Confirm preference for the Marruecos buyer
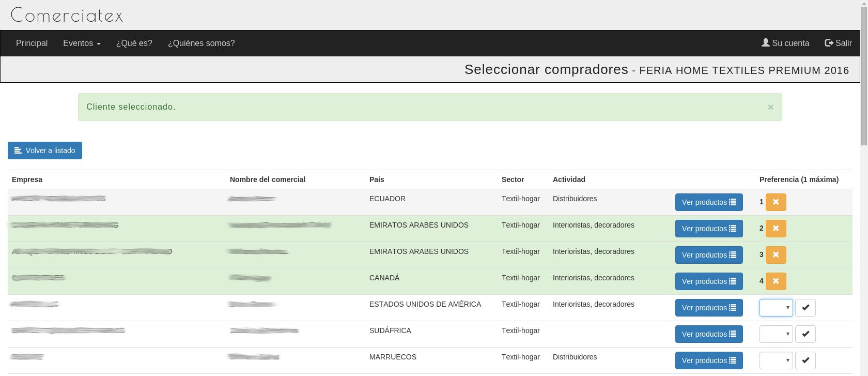 pos(805,360)
